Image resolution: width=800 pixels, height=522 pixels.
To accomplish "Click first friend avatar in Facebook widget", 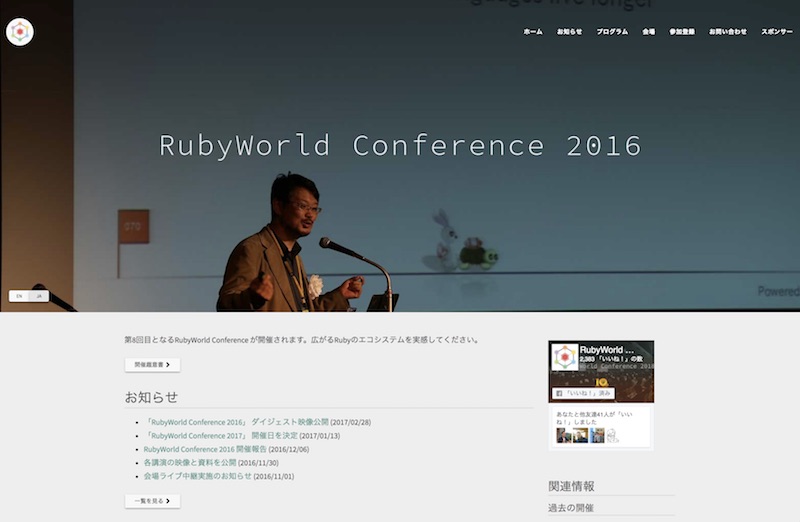I will tap(564, 435).
